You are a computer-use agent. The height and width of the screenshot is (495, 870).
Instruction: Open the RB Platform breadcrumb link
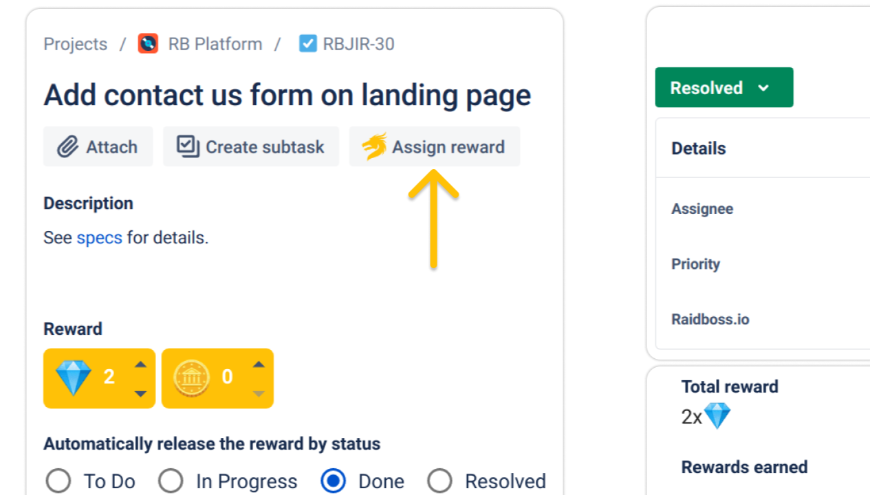[215, 44]
